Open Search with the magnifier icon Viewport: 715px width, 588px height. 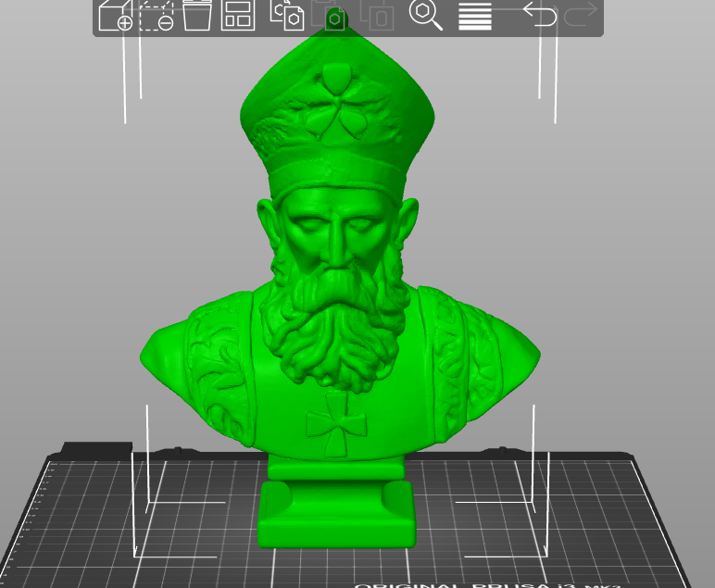426,15
